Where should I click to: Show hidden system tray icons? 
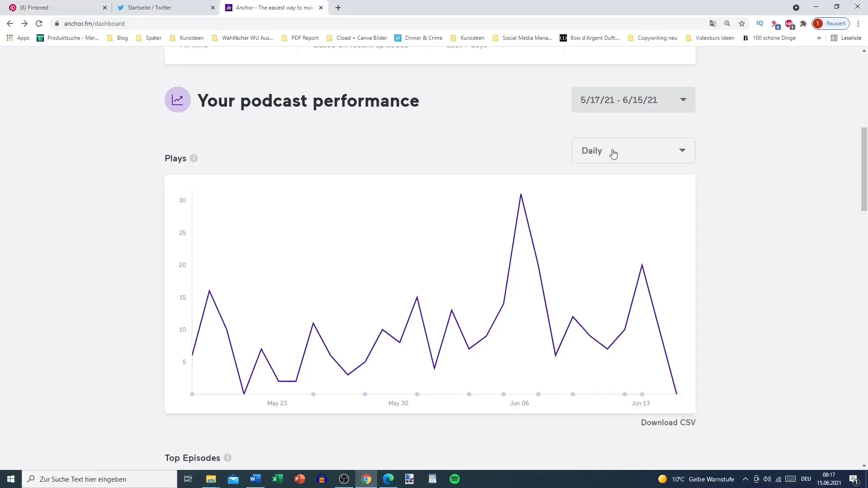pyautogui.click(x=745, y=479)
